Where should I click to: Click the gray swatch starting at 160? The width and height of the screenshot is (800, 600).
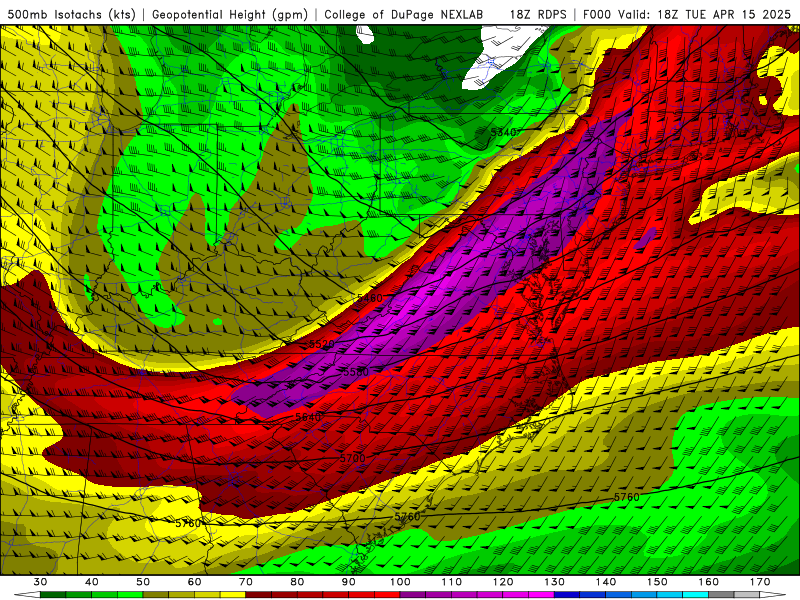721,595
